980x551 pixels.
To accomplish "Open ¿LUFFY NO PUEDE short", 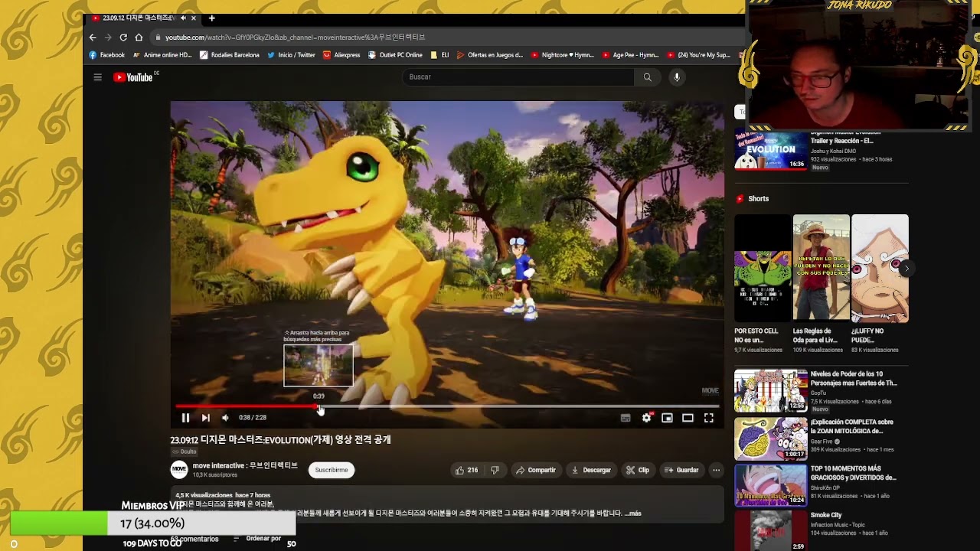I will point(880,268).
